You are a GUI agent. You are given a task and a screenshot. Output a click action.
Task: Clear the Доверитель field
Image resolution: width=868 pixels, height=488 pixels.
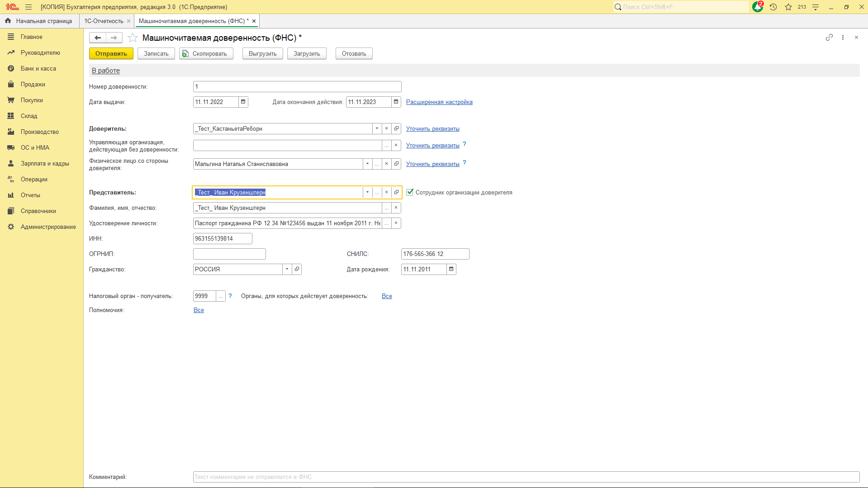pos(387,128)
